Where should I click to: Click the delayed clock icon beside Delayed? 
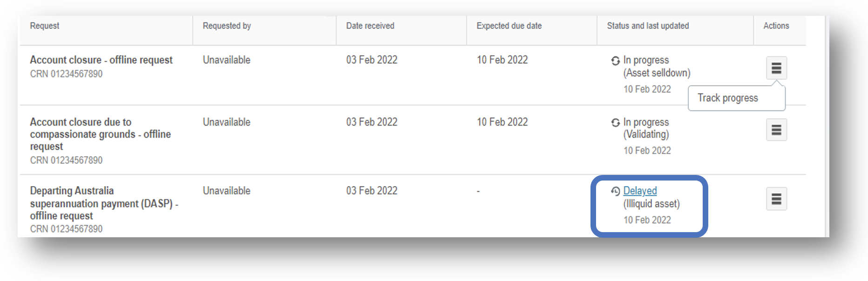tap(616, 191)
